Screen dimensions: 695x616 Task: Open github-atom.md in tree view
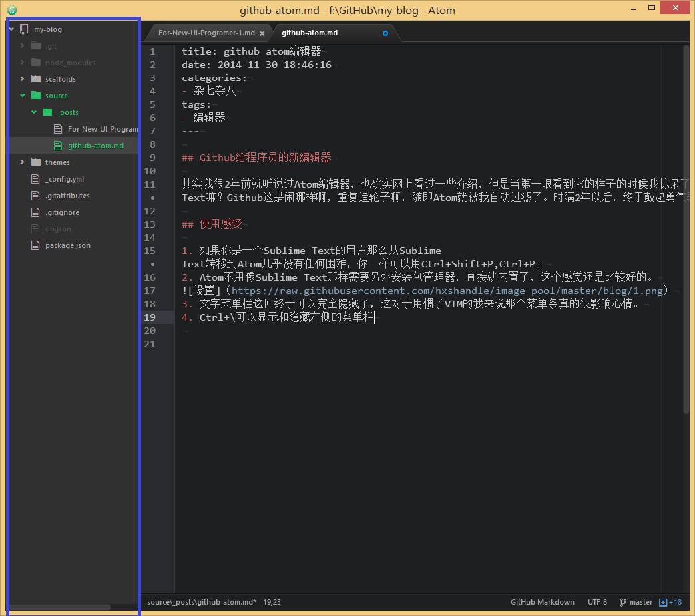click(96, 146)
